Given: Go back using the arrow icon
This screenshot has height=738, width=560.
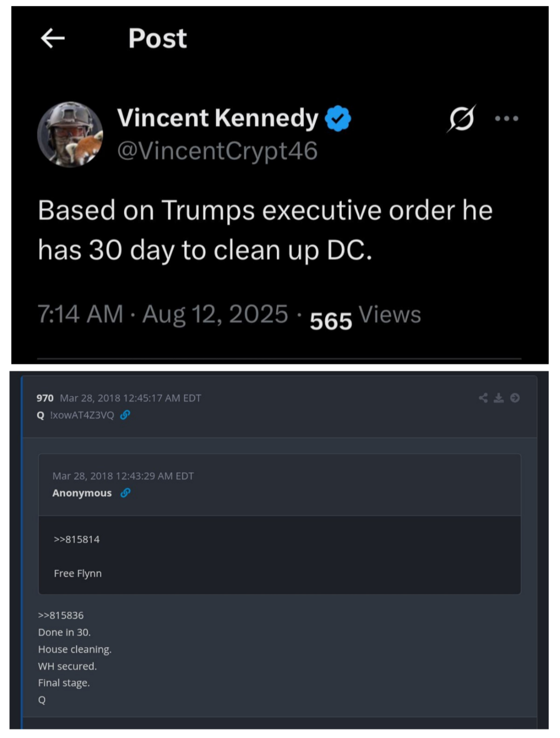Looking at the screenshot, I should point(53,38).
